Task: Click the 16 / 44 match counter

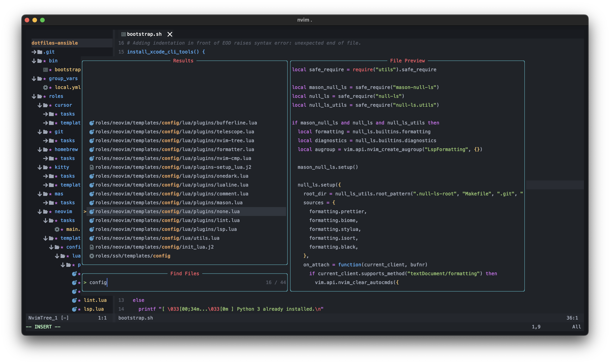Action: pyautogui.click(x=276, y=283)
